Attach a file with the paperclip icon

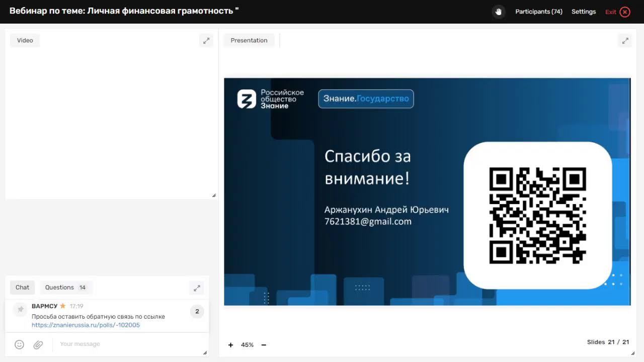[x=38, y=344]
